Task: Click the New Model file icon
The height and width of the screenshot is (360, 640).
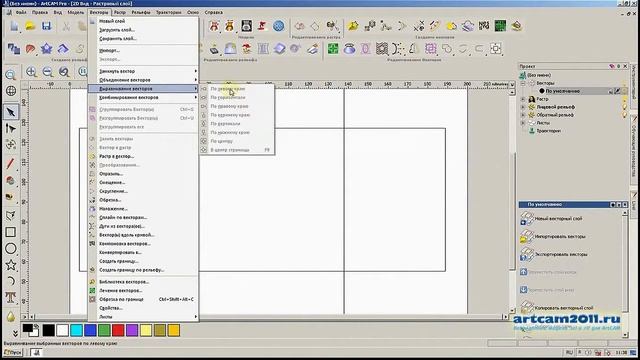Action: [x=14, y=26]
